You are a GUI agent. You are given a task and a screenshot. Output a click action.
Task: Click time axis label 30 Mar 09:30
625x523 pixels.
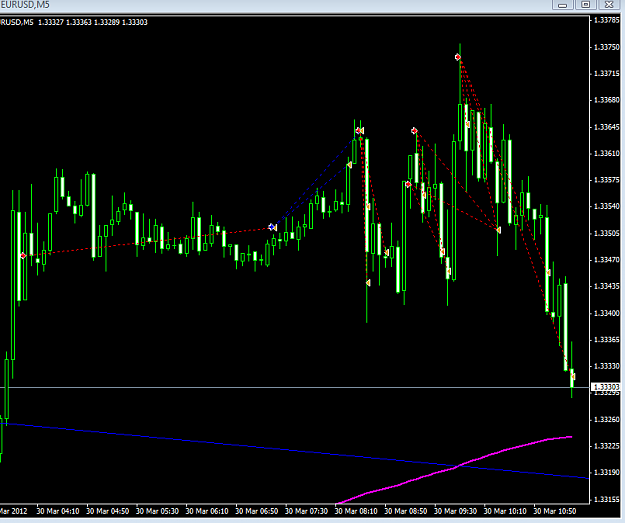[x=456, y=511]
